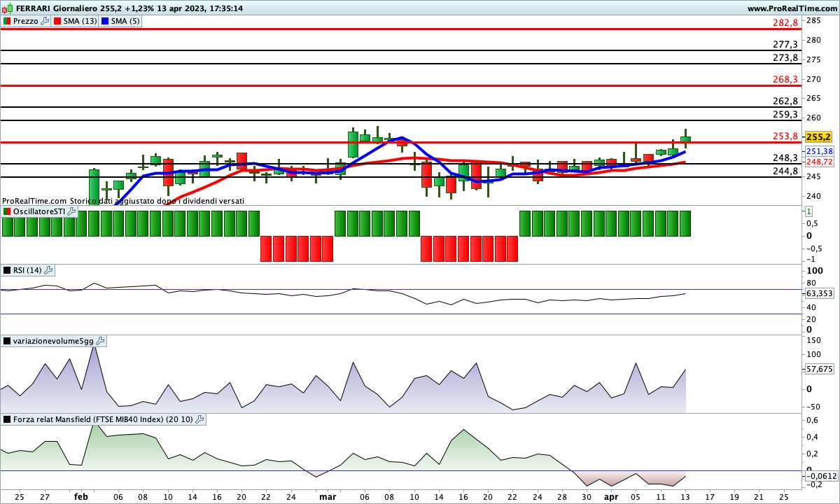Open OscillatoreSTI wrench settings icon

pos(71,211)
